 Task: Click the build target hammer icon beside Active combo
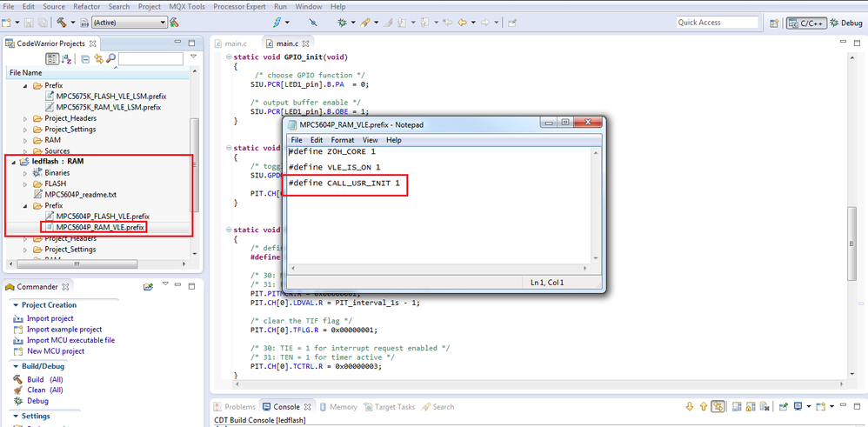tap(174, 23)
